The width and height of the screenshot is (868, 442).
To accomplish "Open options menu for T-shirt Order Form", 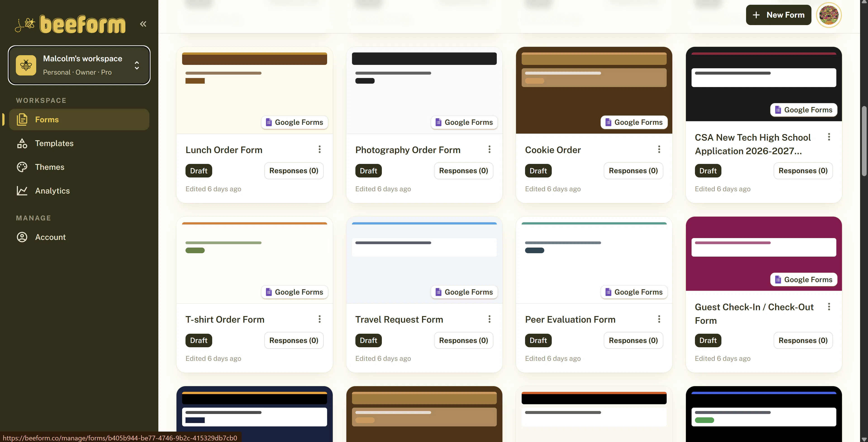I will coord(319,319).
